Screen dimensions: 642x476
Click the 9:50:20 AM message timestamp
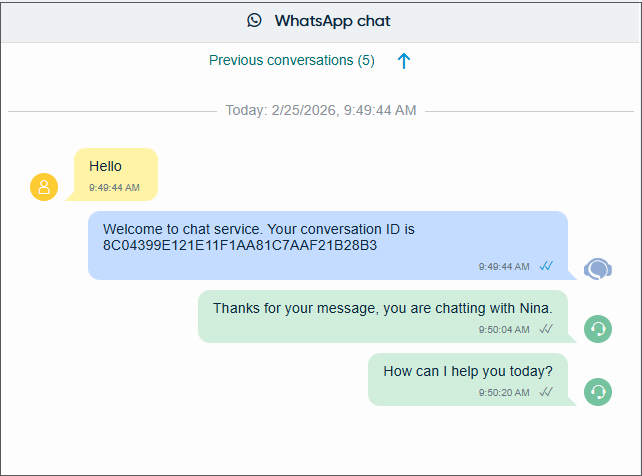pyautogui.click(x=504, y=392)
